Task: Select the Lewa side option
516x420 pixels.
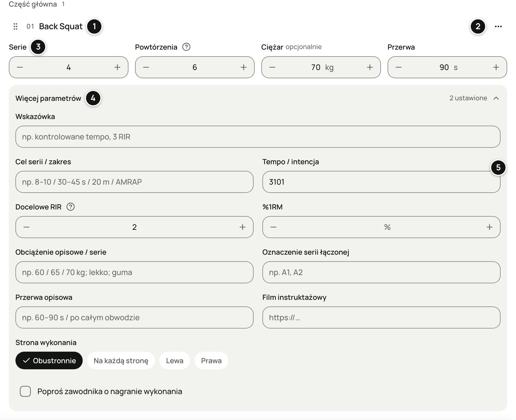Action: tap(175, 360)
